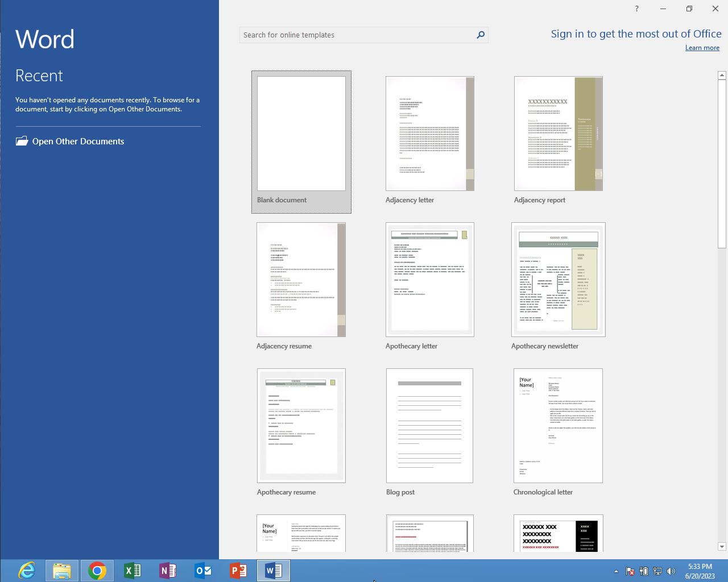Launch Internet Explorer from the taskbar
Image resolution: width=728 pixels, height=582 pixels.
tap(27, 570)
